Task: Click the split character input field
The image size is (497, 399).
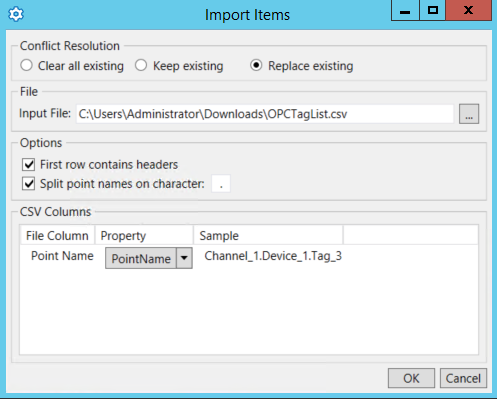Action: tap(221, 184)
